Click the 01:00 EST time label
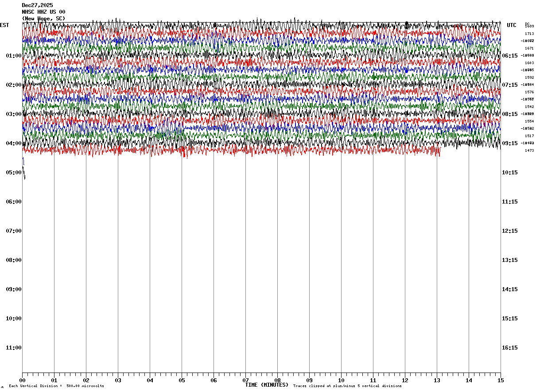 pyautogui.click(x=14, y=56)
